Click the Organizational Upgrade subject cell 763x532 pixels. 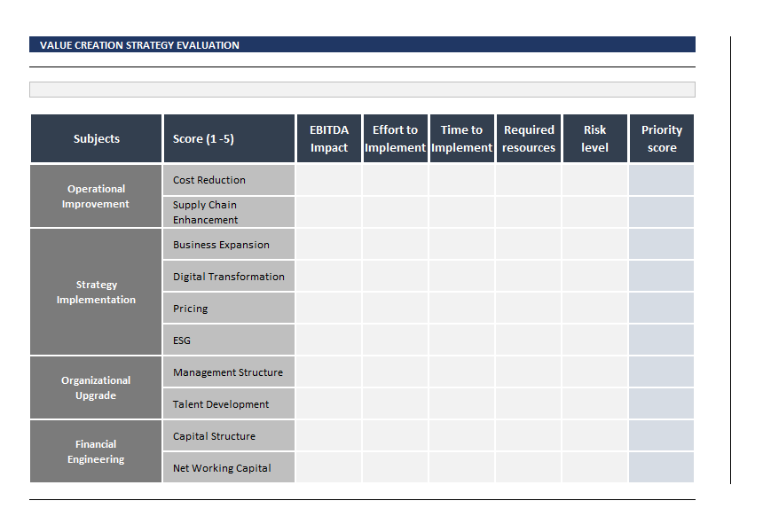[x=96, y=387]
